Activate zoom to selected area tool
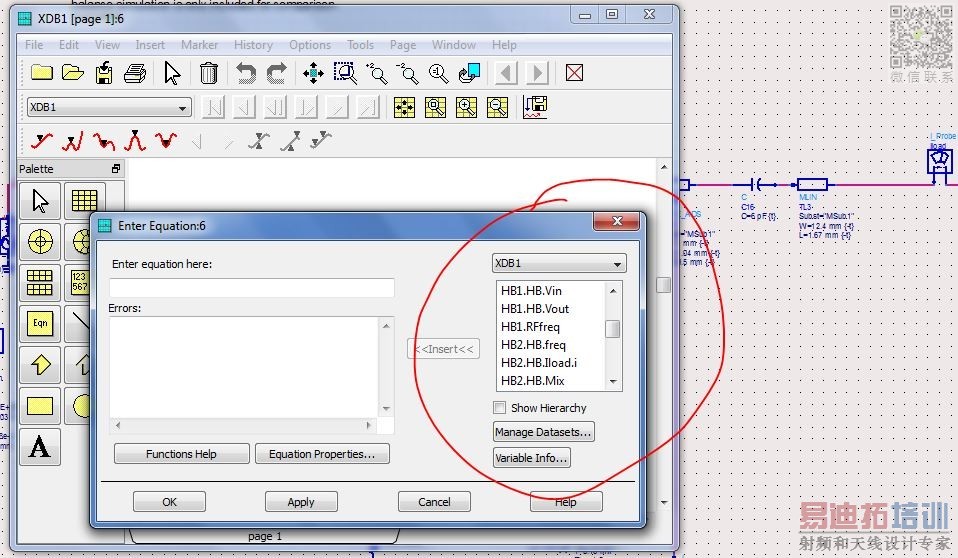This screenshot has width=958, height=558. pyautogui.click(x=345, y=73)
